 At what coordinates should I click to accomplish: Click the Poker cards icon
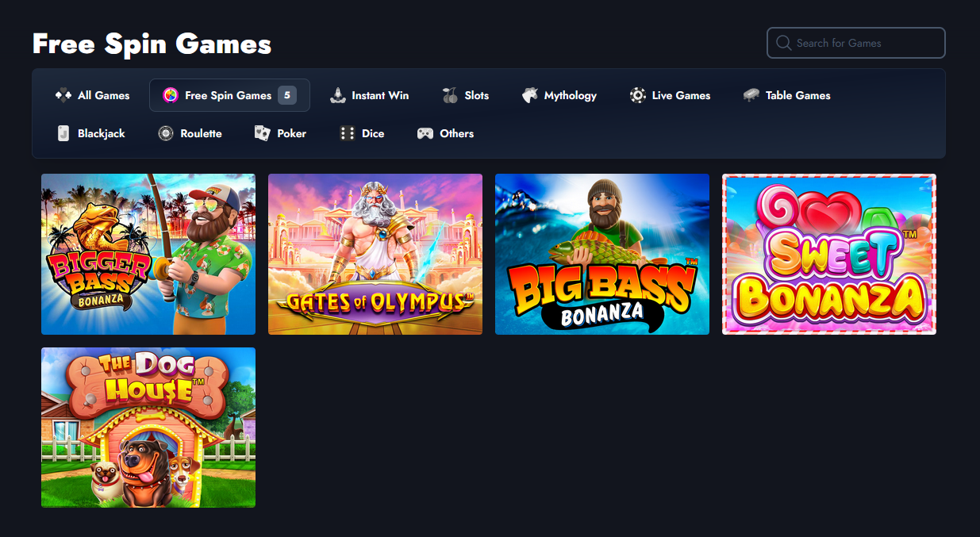(x=263, y=133)
